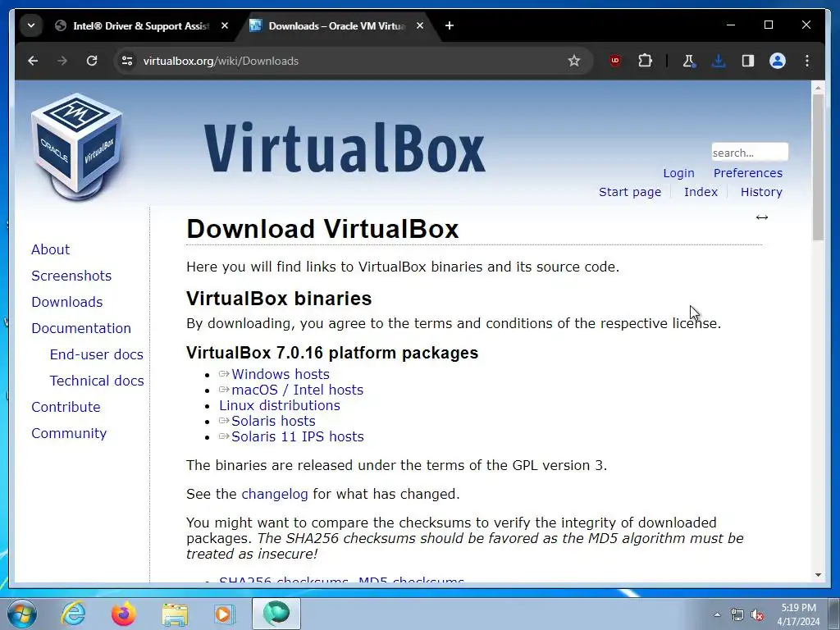Open the History link
Screen dimensions: 840x630
click(761, 192)
